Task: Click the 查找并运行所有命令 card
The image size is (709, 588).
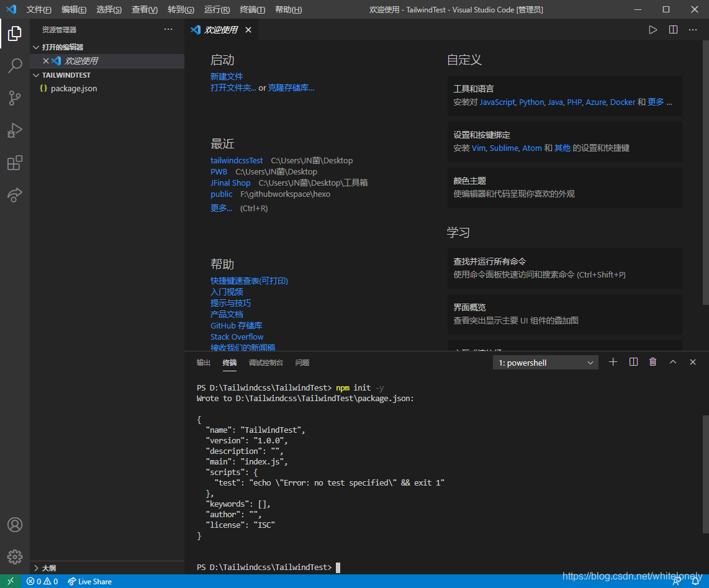Action: 565,268
